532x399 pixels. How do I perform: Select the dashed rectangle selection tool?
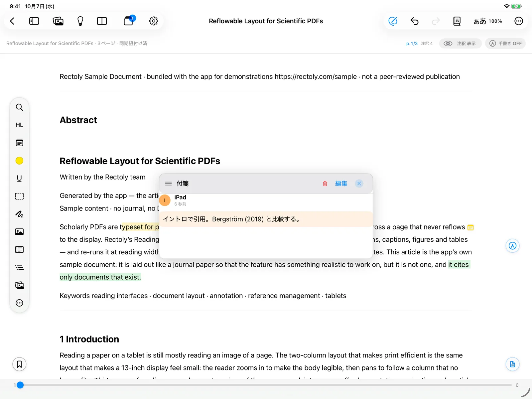[19, 196]
